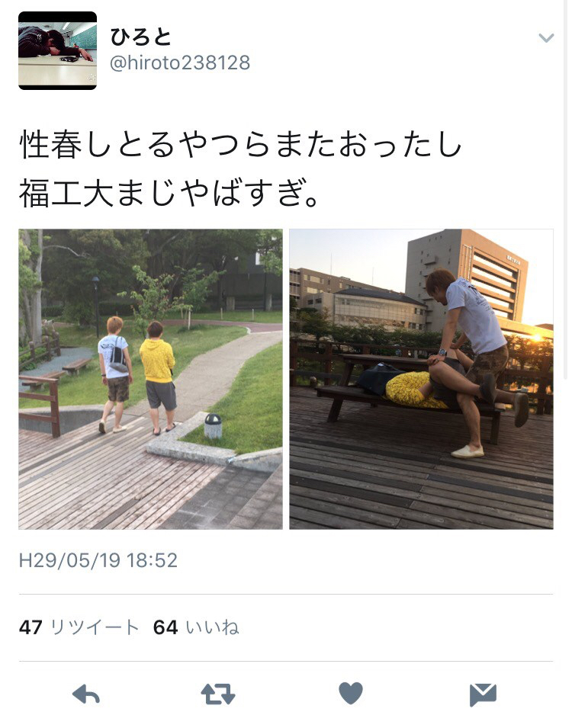Open ひろと's profile picture

[x=58, y=50]
